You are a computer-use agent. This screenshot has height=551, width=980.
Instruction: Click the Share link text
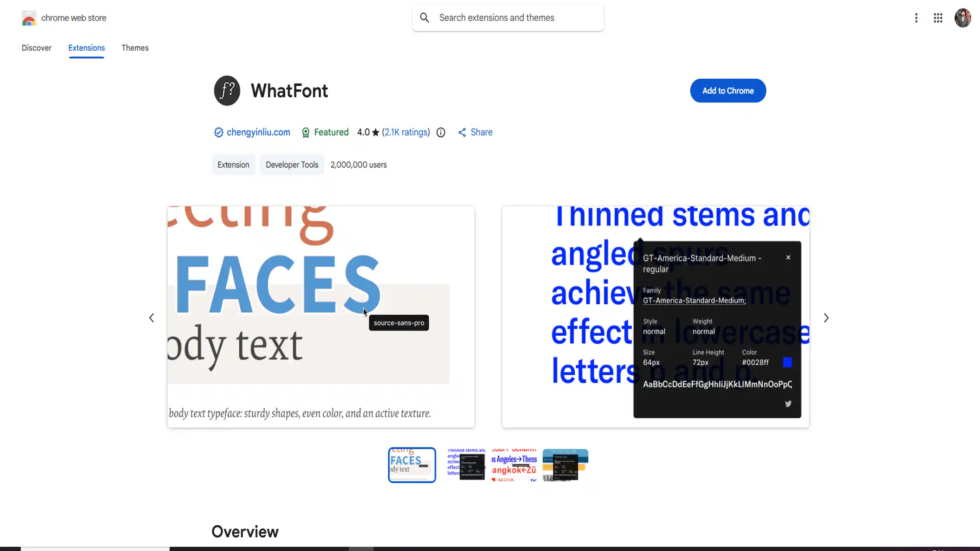(481, 133)
